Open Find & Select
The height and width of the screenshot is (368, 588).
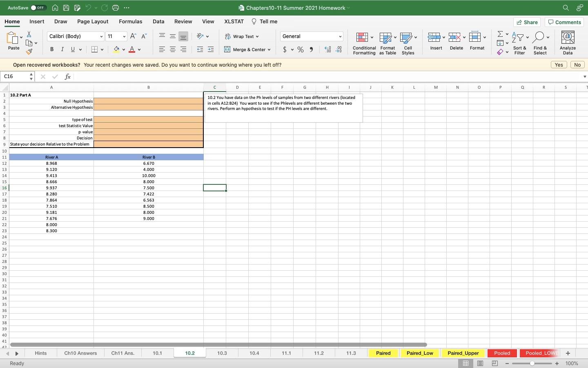[540, 43]
